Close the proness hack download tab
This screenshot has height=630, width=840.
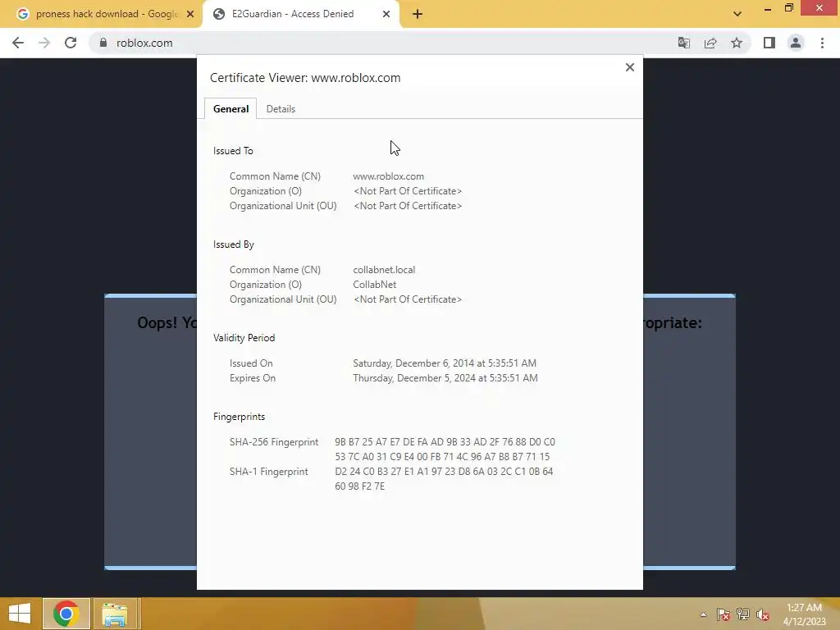pyautogui.click(x=190, y=14)
